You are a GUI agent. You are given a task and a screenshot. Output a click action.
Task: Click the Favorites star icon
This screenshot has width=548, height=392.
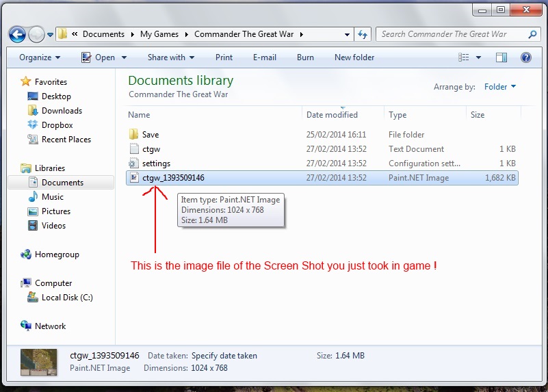(x=25, y=81)
